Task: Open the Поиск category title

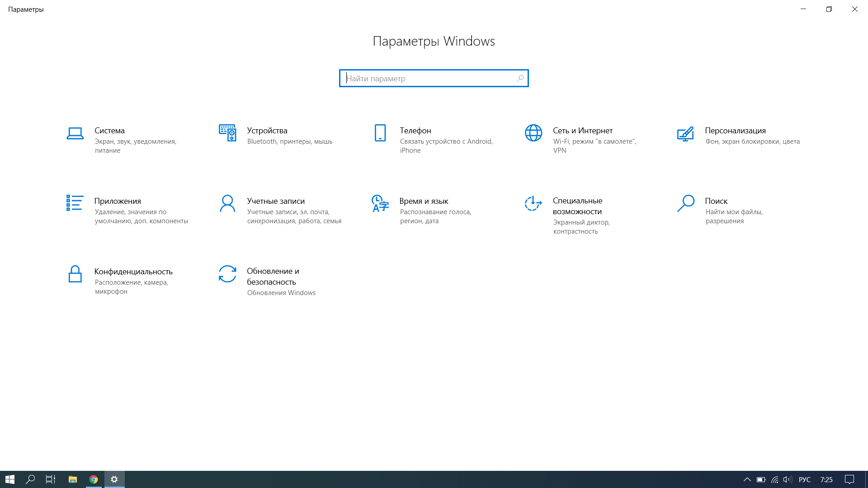Action: (716, 201)
